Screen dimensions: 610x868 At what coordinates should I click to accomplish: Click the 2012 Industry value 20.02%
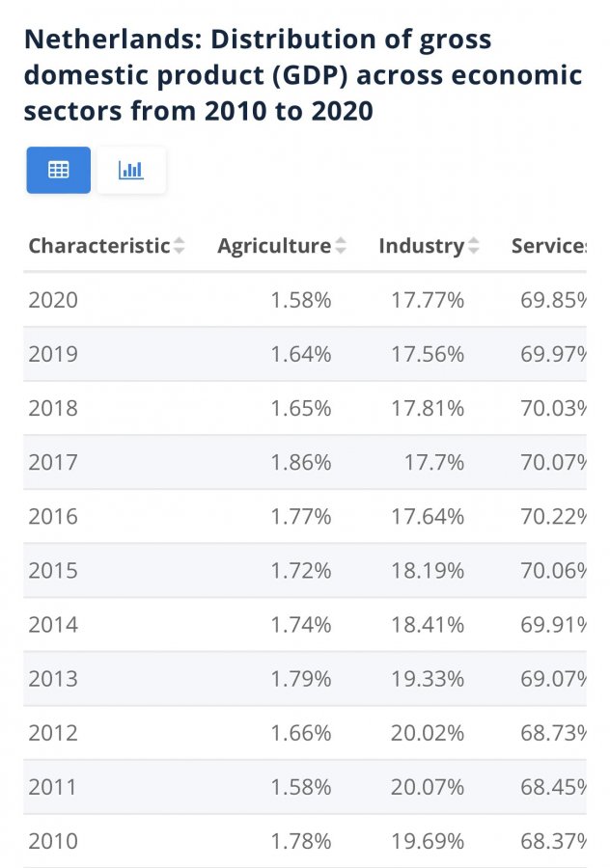428,732
